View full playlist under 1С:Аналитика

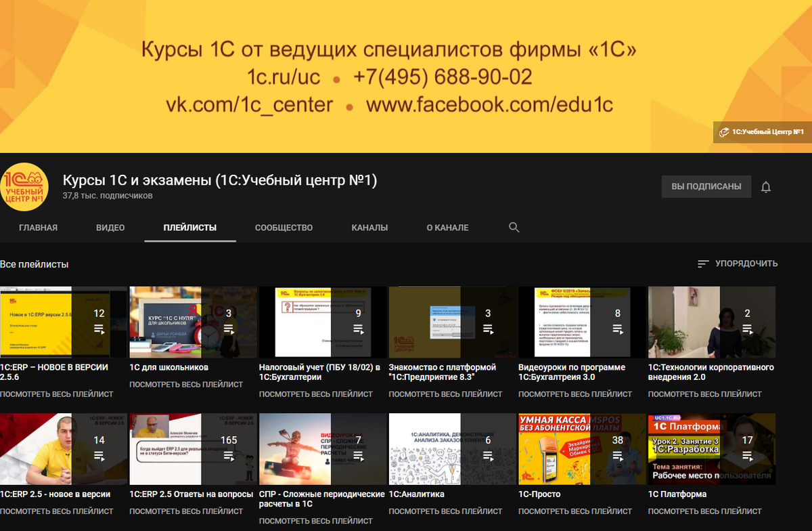(x=446, y=511)
